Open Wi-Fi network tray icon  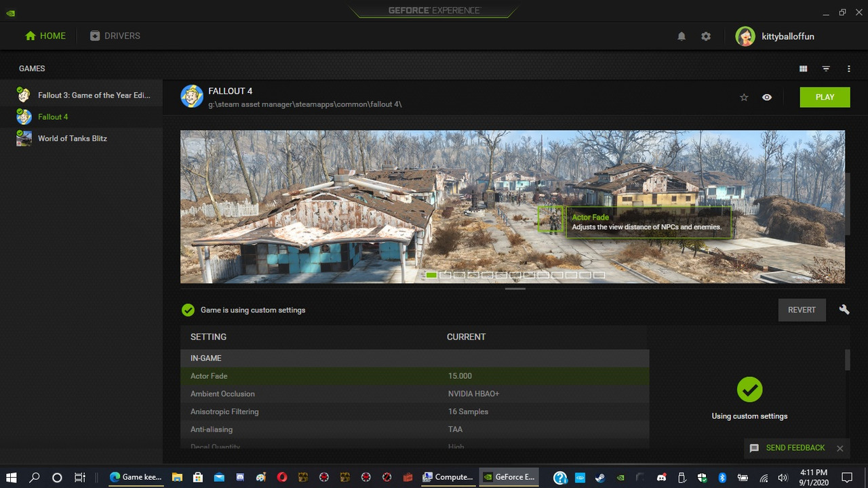(x=764, y=477)
